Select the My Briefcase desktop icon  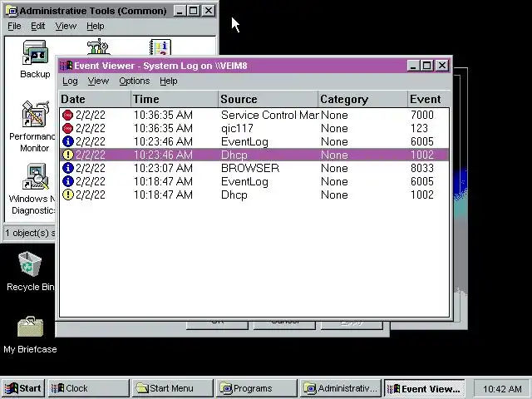[x=30, y=327]
